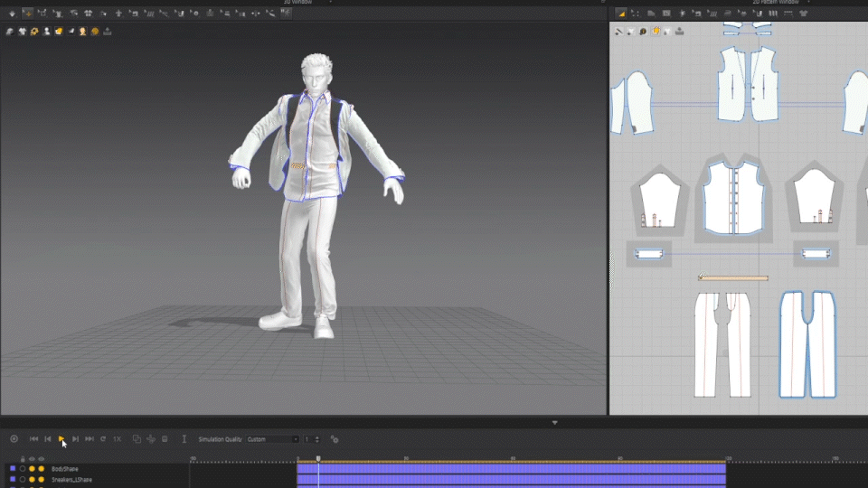Collapse the timeline panel using center arrow
Viewport: 868px width, 488px height.
[x=555, y=422]
